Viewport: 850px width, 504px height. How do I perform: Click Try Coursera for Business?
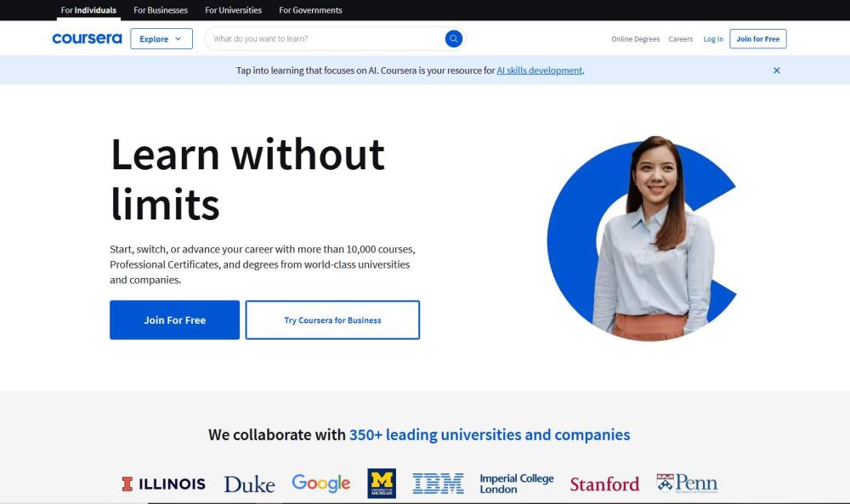(x=332, y=320)
